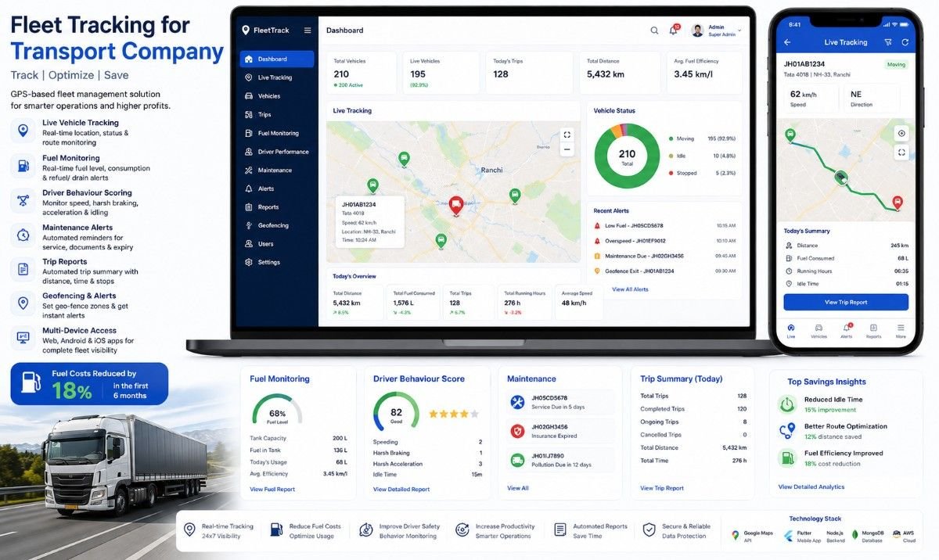The image size is (939, 560).
Task: Click the Trip Reports document icon
Action: (23, 268)
